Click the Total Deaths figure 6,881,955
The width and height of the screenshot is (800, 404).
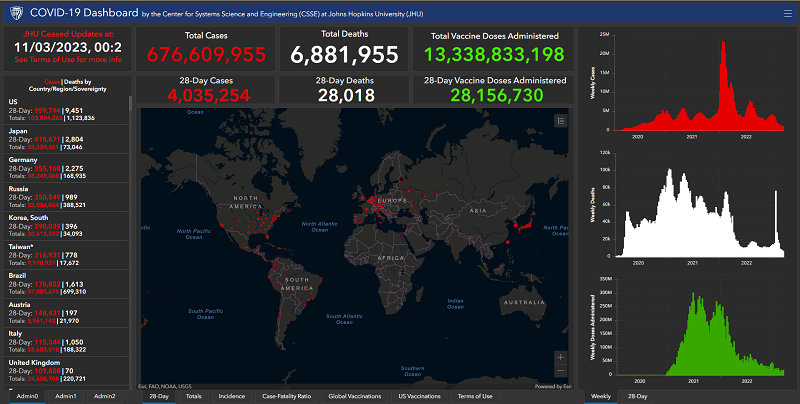344,55
